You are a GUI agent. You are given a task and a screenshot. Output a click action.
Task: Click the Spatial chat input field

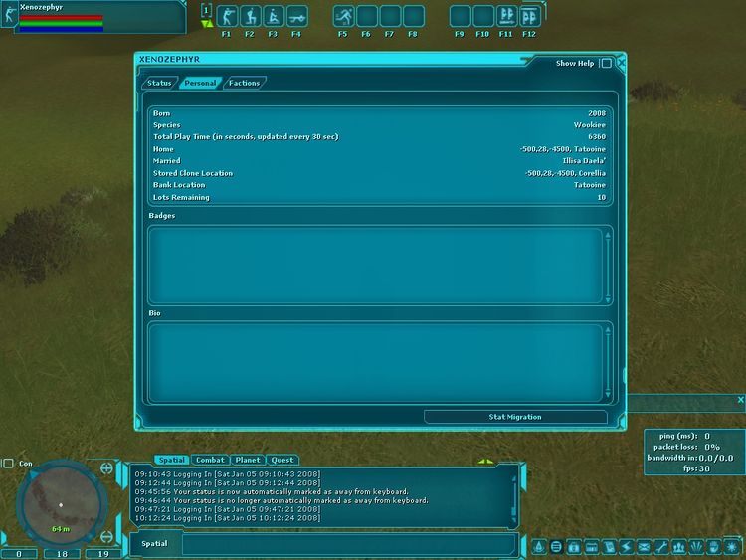348,544
